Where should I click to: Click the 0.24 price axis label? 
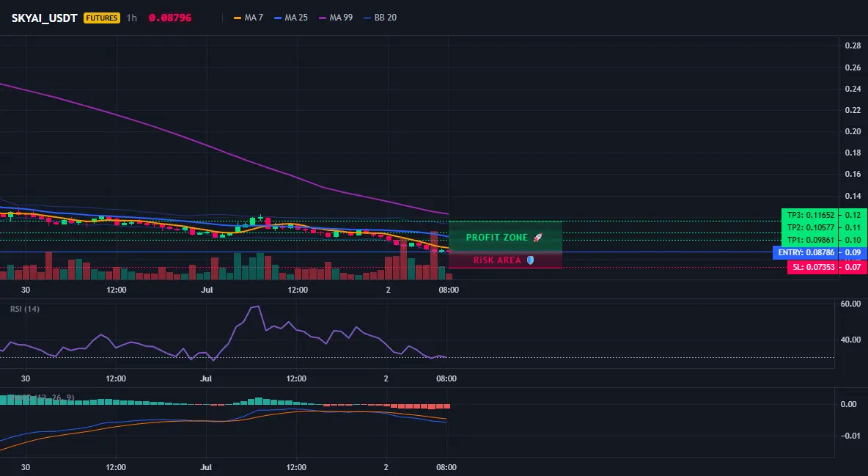(853, 89)
